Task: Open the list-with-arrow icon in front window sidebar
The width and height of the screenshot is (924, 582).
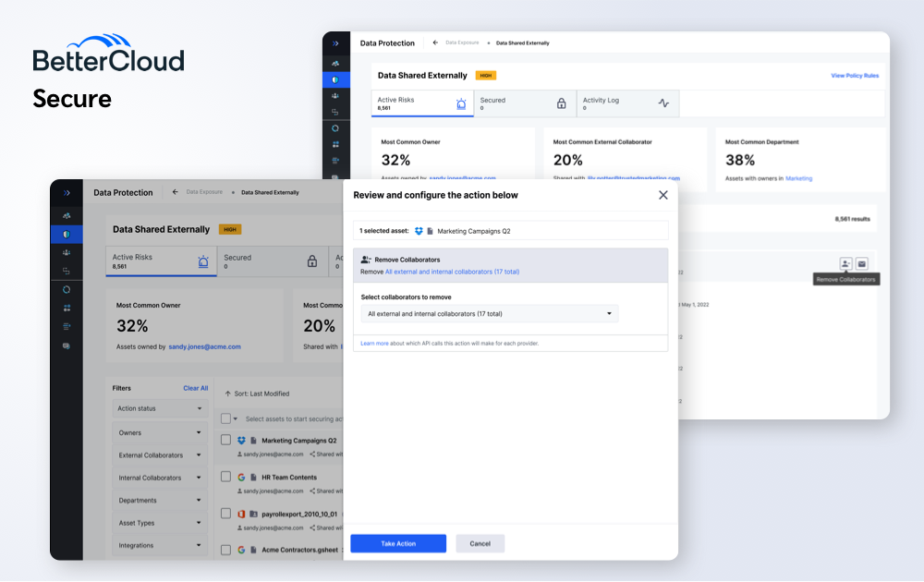Action: pyautogui.click(x=67, y=326)
